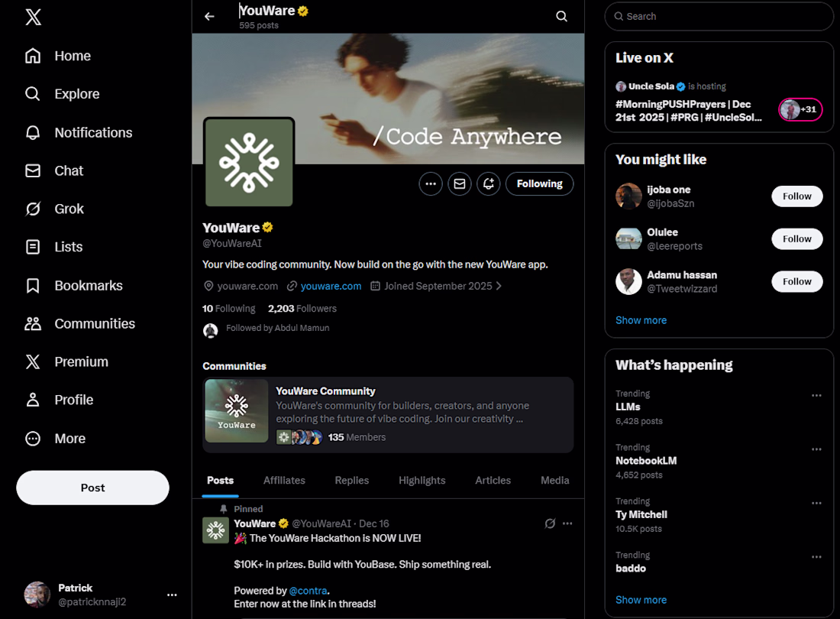Open YouWare profile picture

[x=249, y=162]
